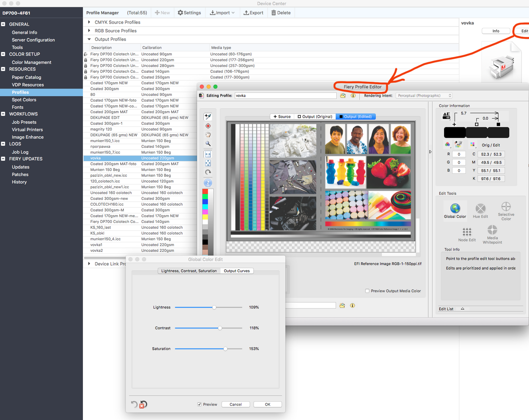This screenshot has width=529, height=420.
Task: Select the Selective Color tool
Action: (x=506, y=211)
